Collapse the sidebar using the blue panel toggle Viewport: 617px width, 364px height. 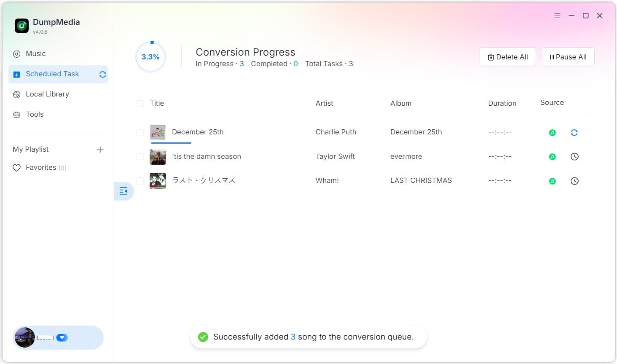pyautogui.click(x=123, y=191)
